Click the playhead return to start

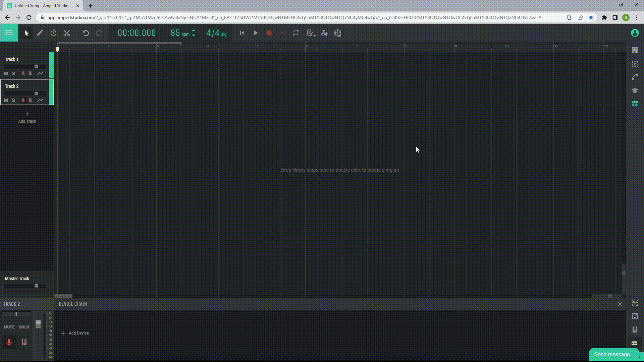243,33
